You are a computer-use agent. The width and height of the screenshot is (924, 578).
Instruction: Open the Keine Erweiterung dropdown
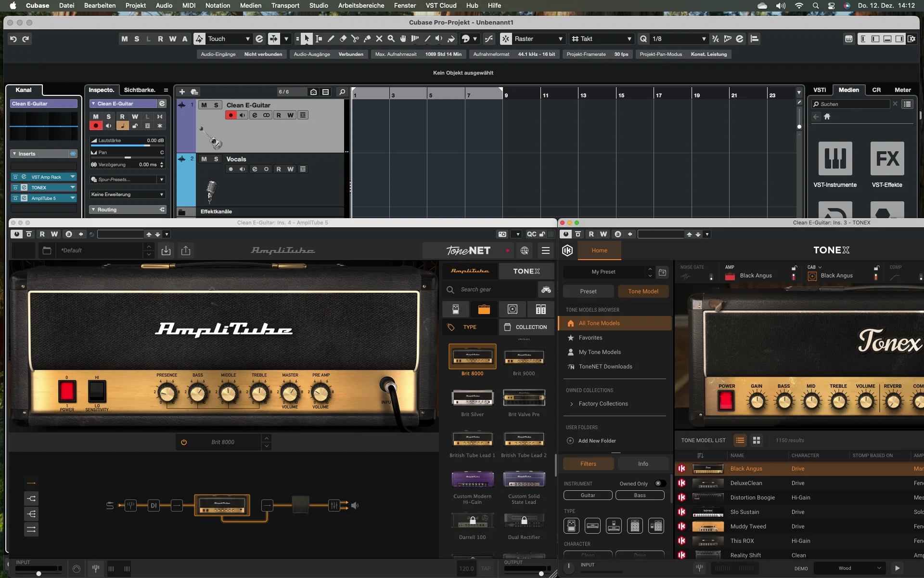[128, 195]
